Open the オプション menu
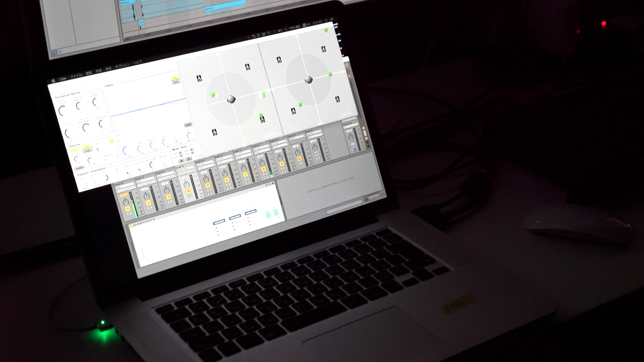This screenshot has height=362, width=644. tap(122, 65)
